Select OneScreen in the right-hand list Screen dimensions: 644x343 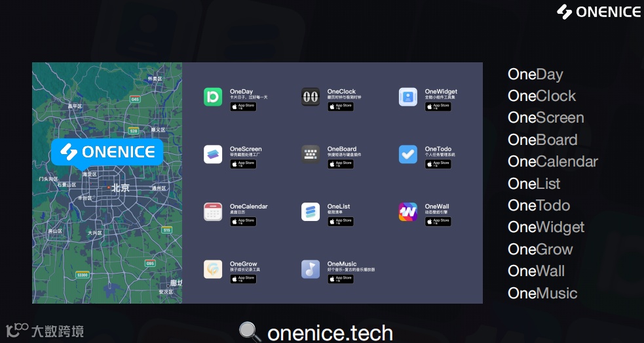pos(546,117)
